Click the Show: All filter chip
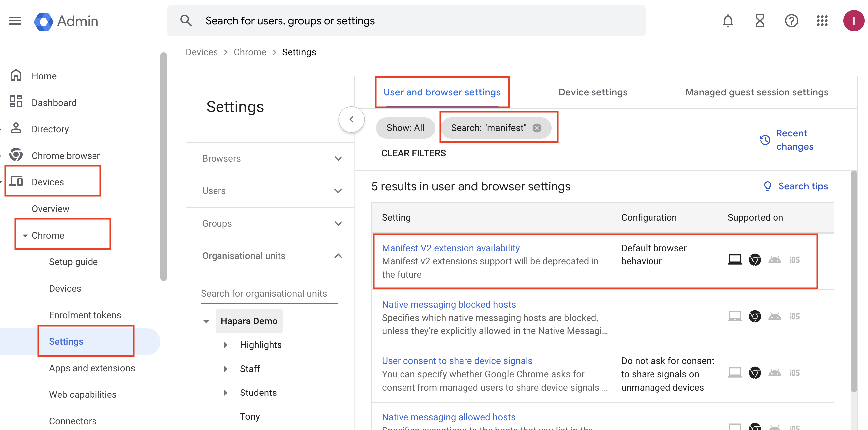This screenshot has height=430, width=868. [x=405, y=128]
